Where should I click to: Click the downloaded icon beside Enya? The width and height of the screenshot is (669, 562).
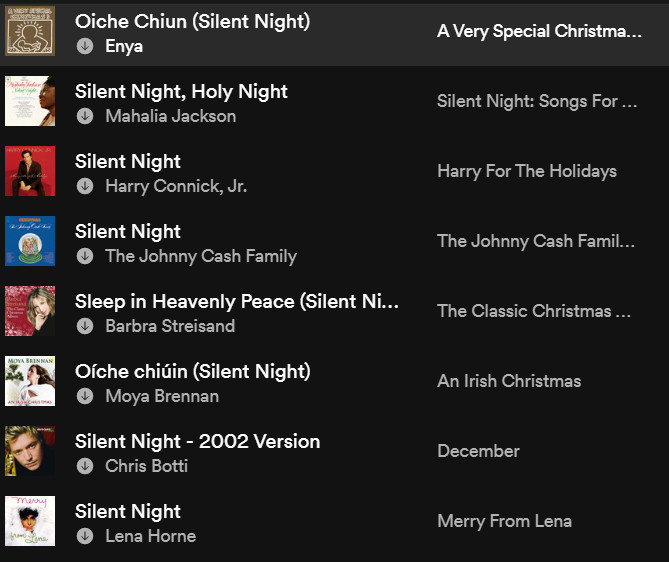tap(85, 46)
